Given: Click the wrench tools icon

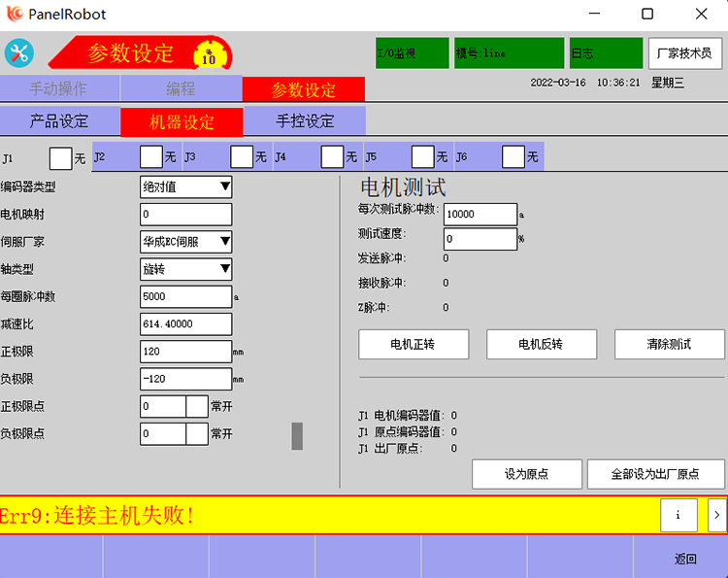Looking at the screenshot, I should tap(18, 53).
